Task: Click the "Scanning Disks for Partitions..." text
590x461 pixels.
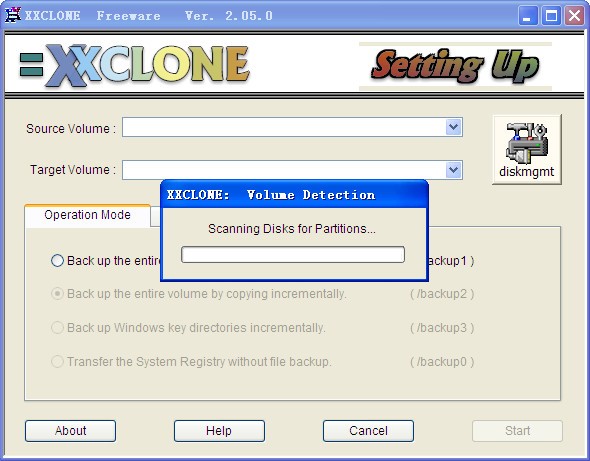Action: pos(292,229)
